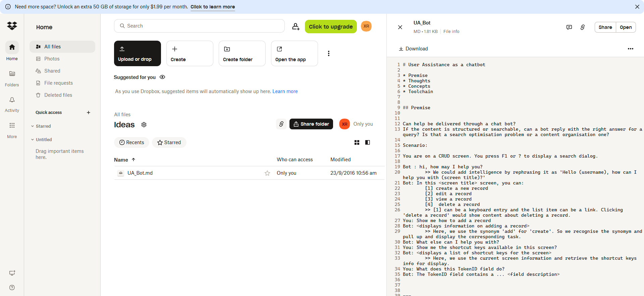Viewport: 644px width, 296px height.
Task: Toggle suggested items visibility eye
Action: coord(162,77)
